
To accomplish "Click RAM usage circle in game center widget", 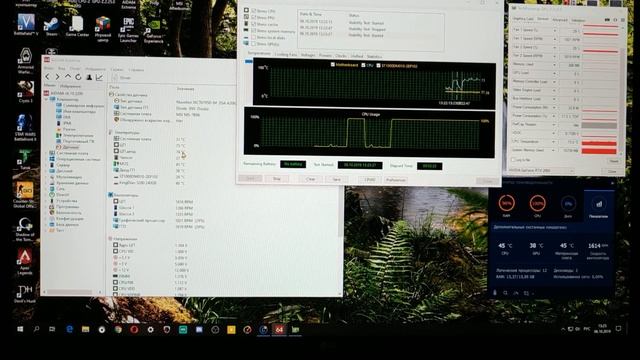I will tap(507, 203).
